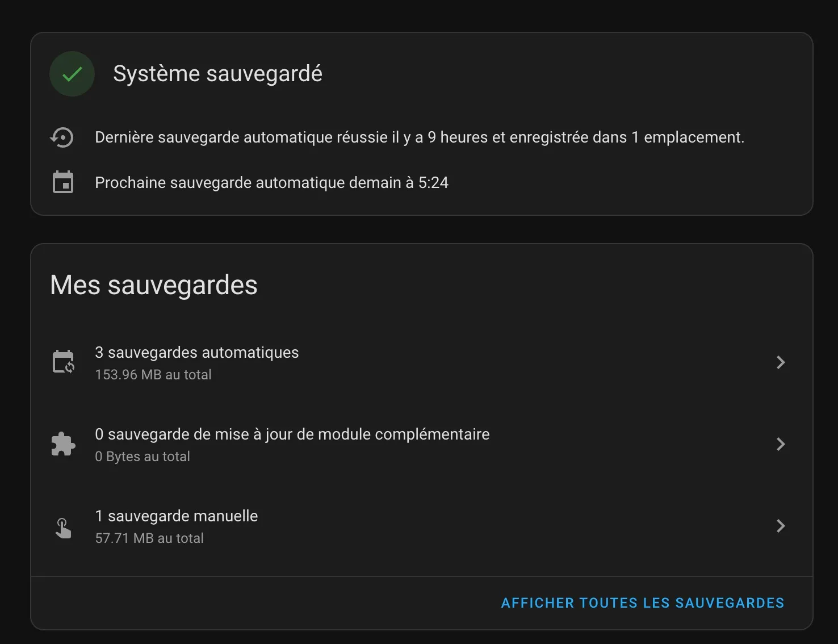838x644 pixels.
Task: Expand the add-on update backups row chevron
Action: [x=781, y=444]
